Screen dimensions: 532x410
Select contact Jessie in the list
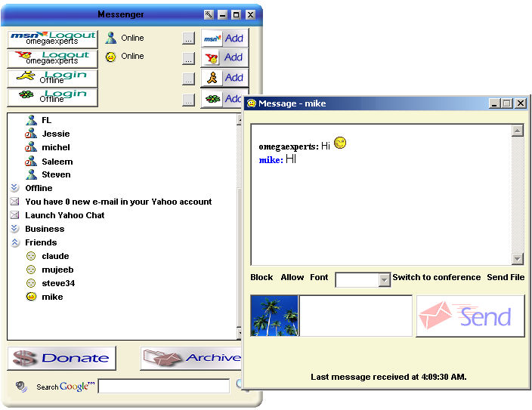click(x=56, y=134)
